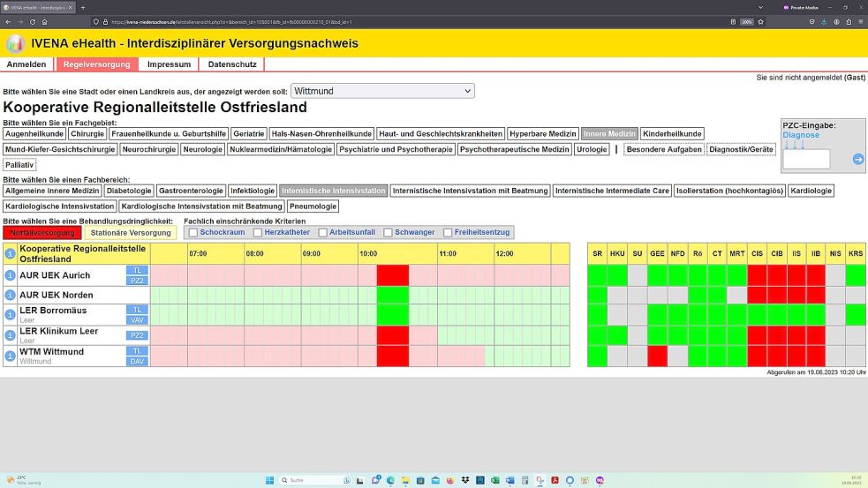
Task: Choose the Kardiologie department
Action: click(811, 191)
